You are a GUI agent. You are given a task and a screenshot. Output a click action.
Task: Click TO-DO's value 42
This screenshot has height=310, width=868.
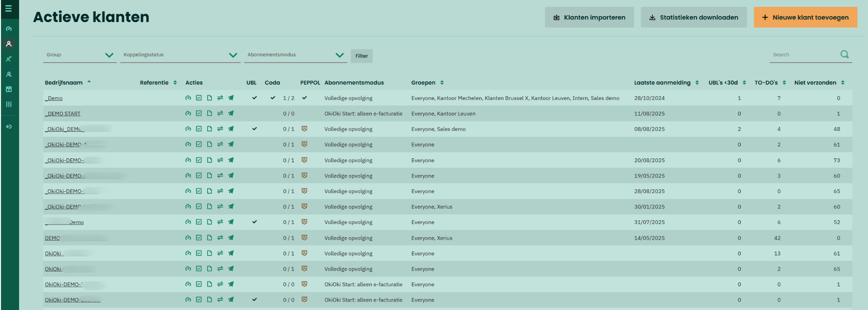(777, 238)
